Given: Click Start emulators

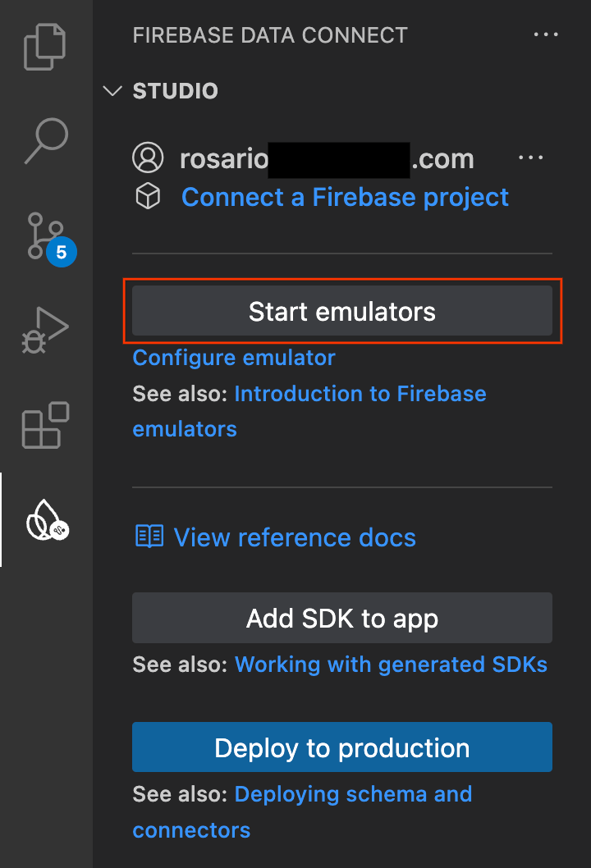Looking at the screenshot, I should pyautogui.click(x=341, y=310).
